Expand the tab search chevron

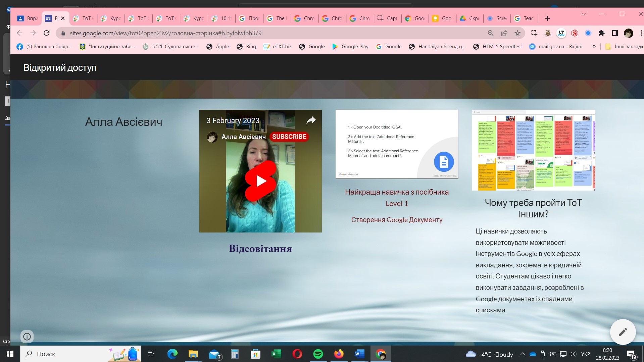(584, 14)
